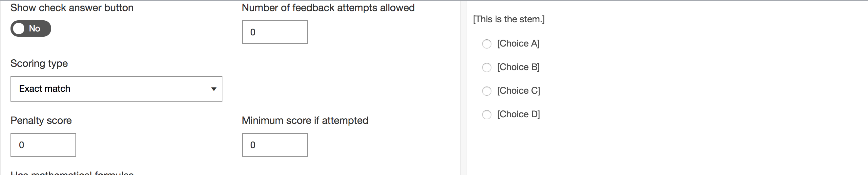Click the divider between settings and preview
Screen dimensions: 868x175
pos(463,87)
